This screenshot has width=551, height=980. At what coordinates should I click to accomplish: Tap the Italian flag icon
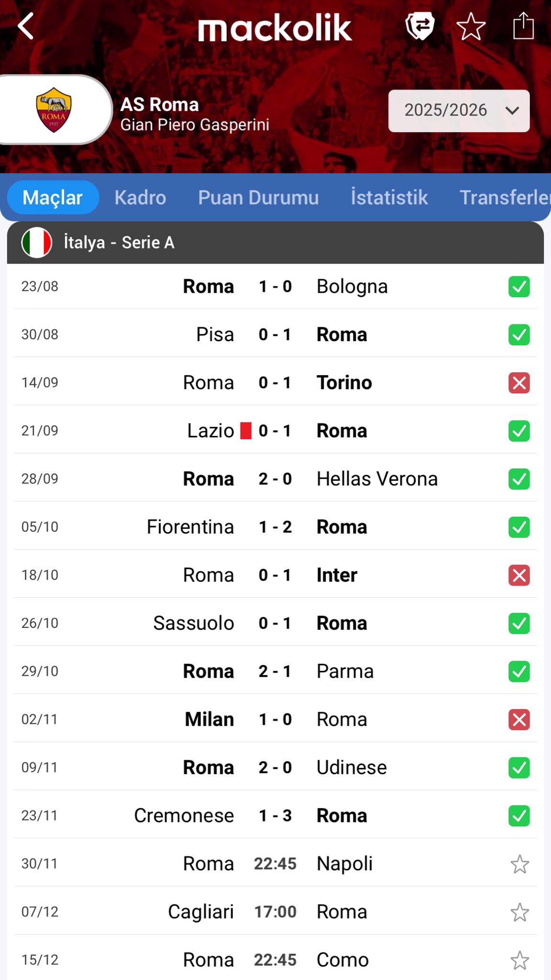click(x=37, y=243)
